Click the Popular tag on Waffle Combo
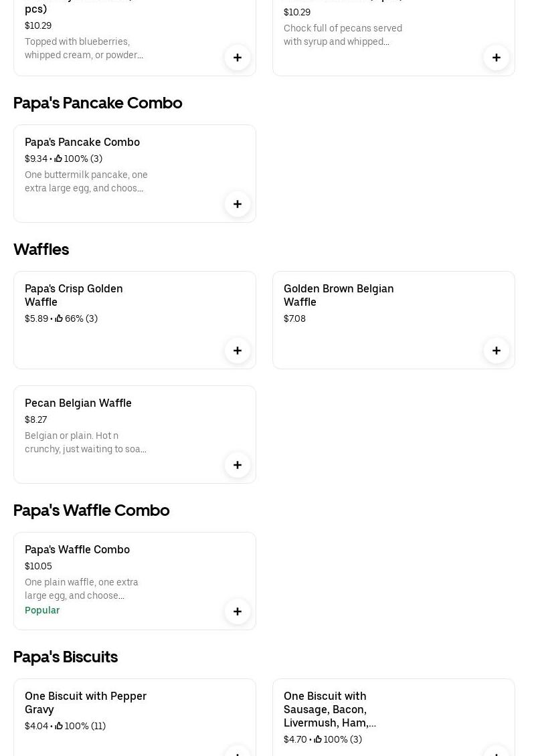This screenshot has height=756, width=538. coord(42,610)
